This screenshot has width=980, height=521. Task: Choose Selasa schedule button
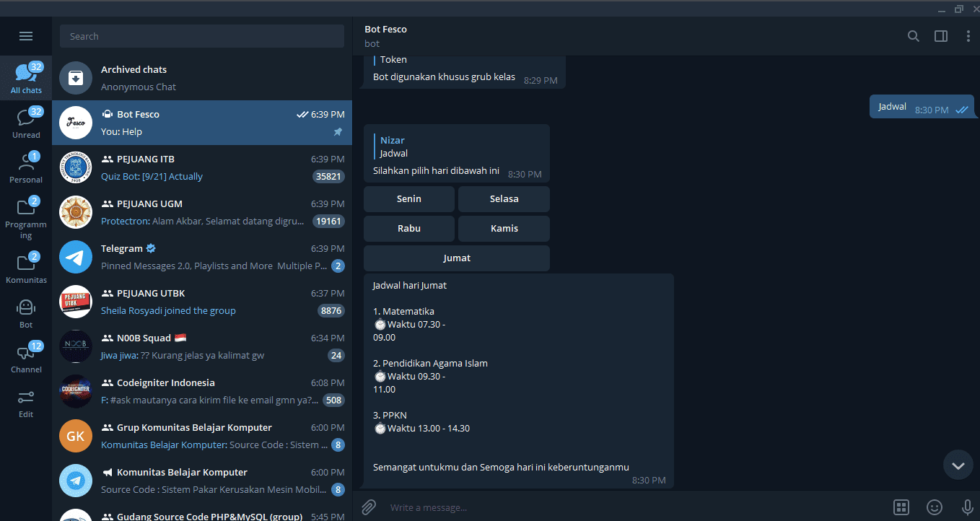[x=504, y=199]
